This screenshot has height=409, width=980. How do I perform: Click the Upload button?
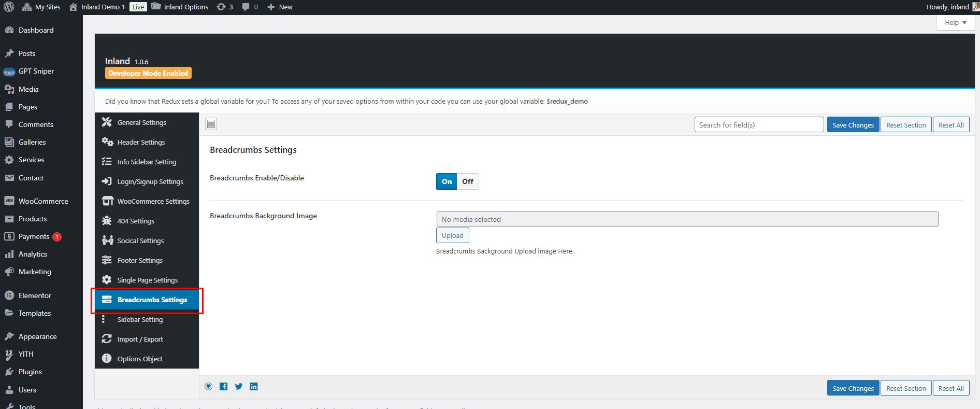pos(453,235)
